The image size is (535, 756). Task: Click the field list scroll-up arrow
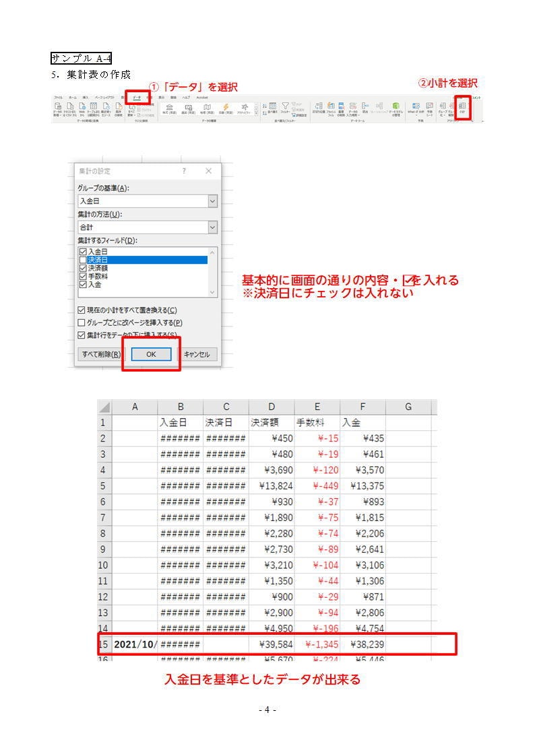[212, 252]
